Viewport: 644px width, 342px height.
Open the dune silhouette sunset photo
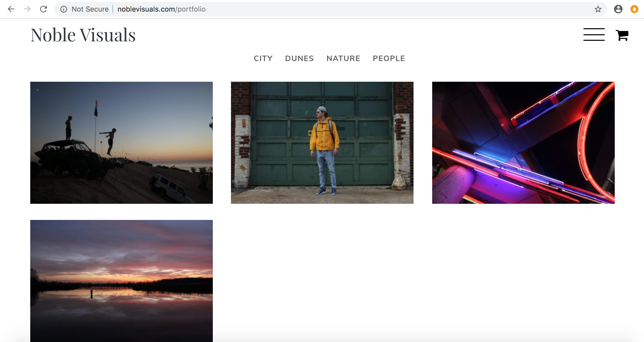(121, 142)
